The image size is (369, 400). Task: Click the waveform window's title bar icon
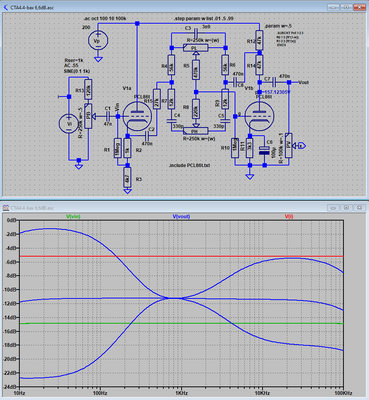pyautogui.click(x=6, y=208)
